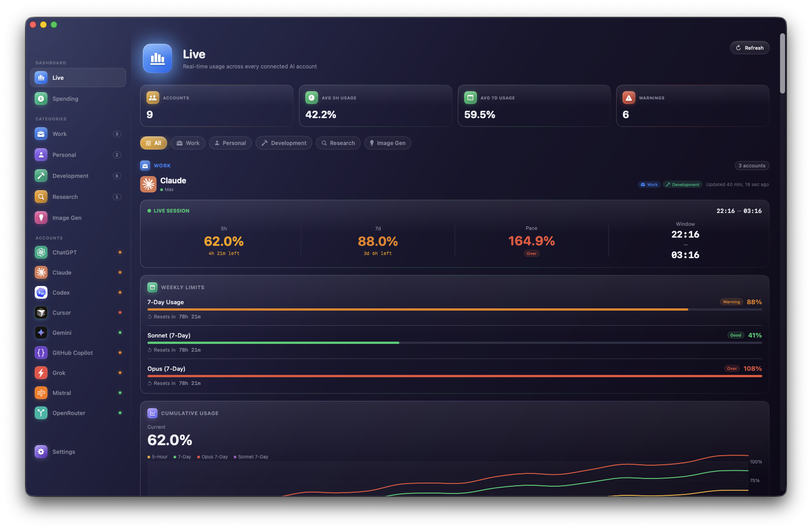
Task: Click the Avg 5H Usage clock icon
Action: (x=312, y=98)
